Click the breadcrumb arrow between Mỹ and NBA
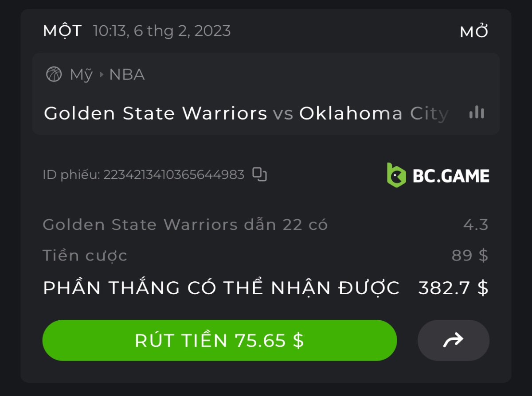The height and width of the screenshot is (396, 532). [101, 75]
